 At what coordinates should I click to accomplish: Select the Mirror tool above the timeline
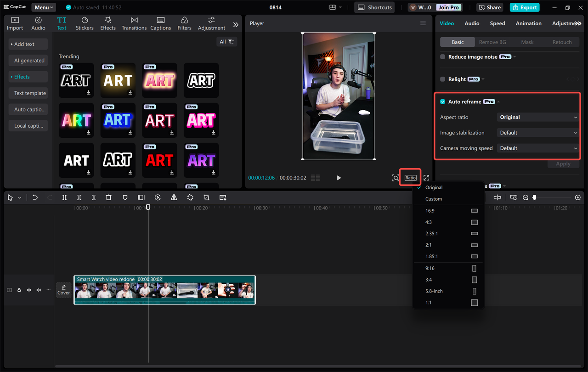pyautogui.click(x=174, y=197)
